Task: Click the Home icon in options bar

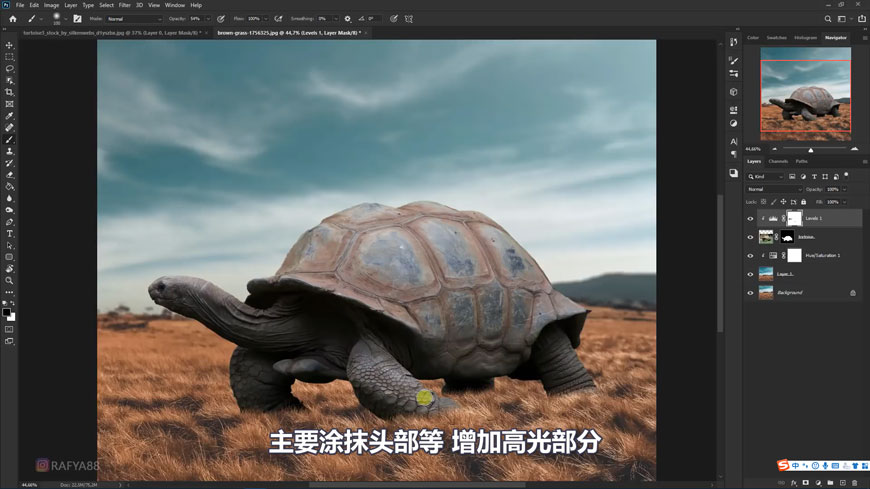Action: (x=13, y=19)
